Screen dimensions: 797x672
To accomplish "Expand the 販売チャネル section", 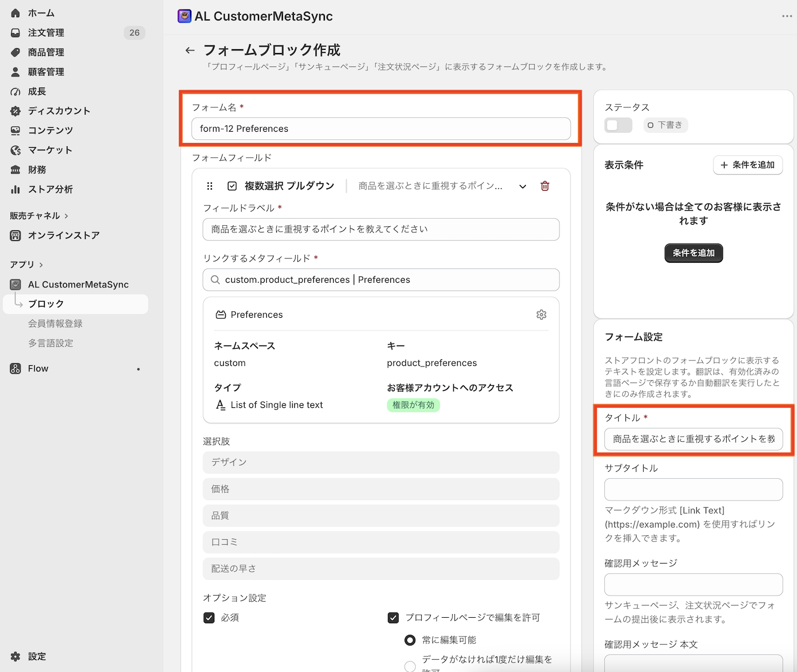I will (x=39, y=216).
